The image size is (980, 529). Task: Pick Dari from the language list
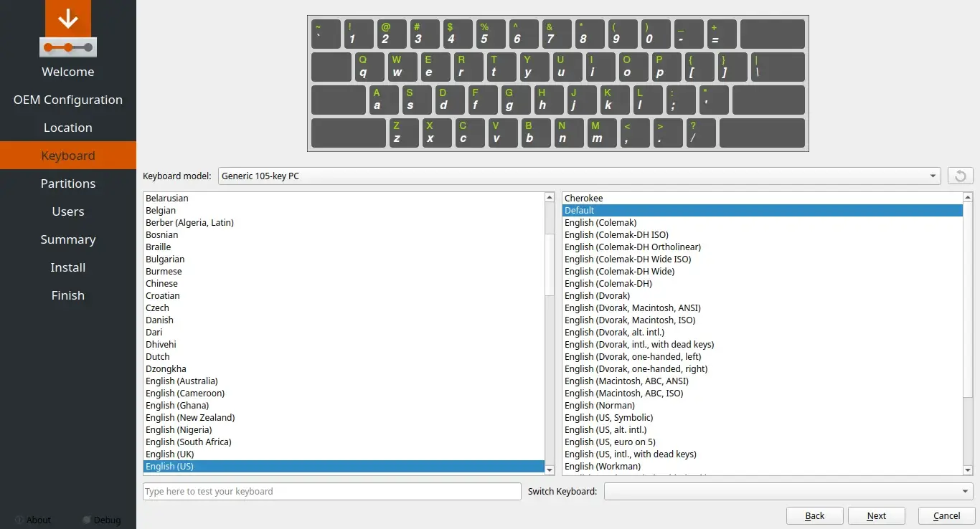[344, 332]
